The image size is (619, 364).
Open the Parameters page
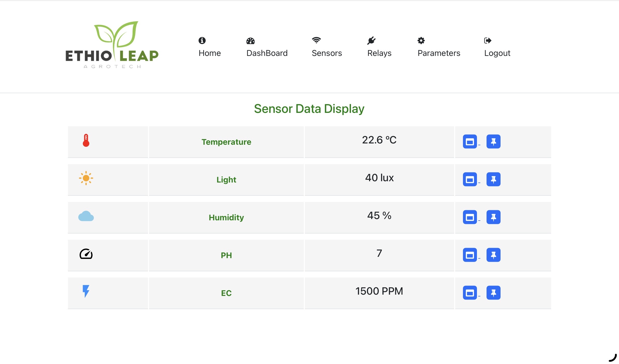(x=439, y=53)
